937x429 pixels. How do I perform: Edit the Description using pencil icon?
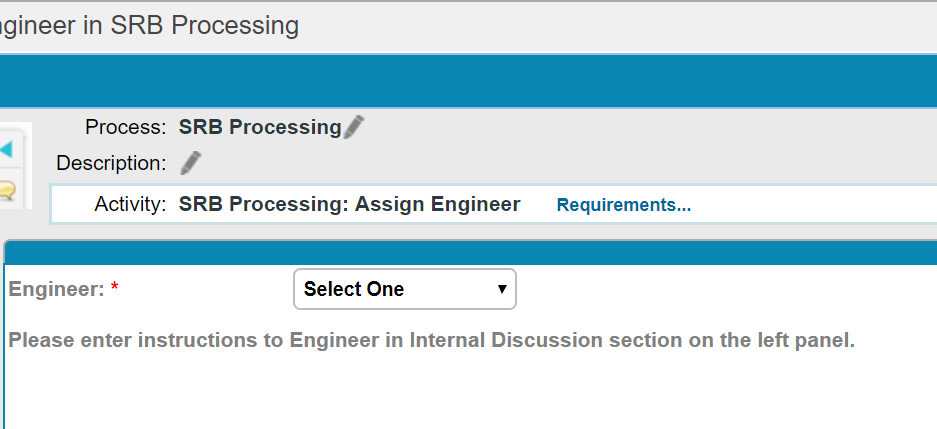pyautogui.click(x=191, y=163)
